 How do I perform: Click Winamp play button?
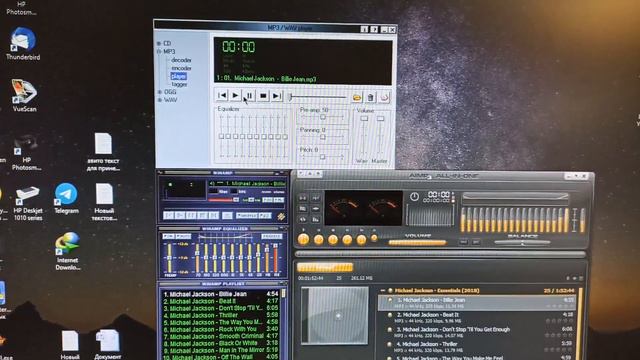[180, 216]
